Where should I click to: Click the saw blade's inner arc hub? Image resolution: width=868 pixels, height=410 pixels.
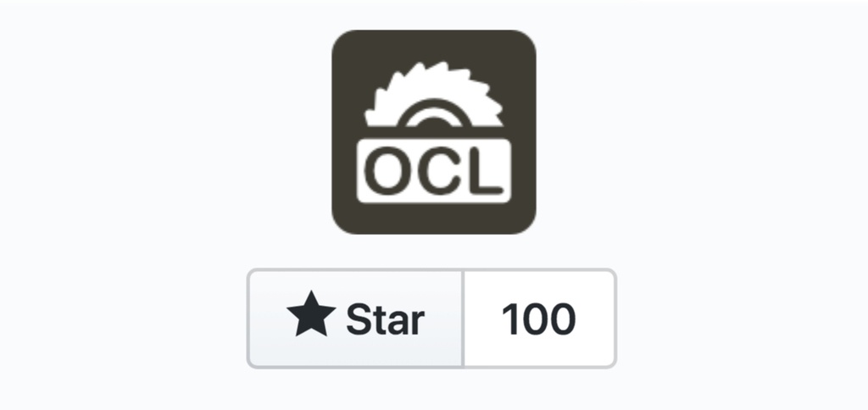tap(433, 114)
